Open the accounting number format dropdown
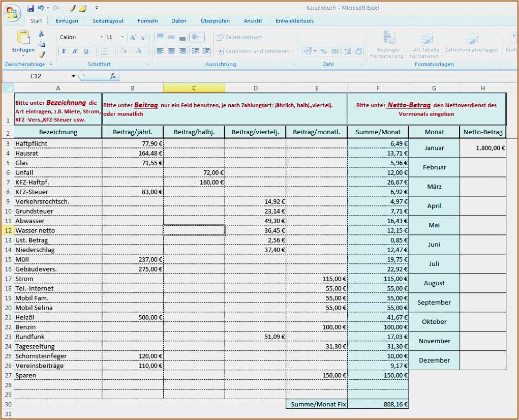The image size is (519, 420). click(315, 51)
